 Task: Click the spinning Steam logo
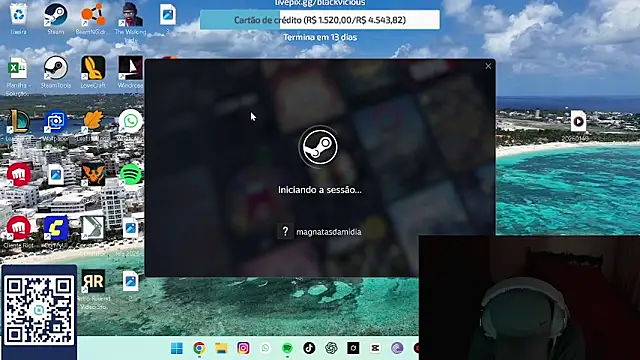(x=320, y=146)
